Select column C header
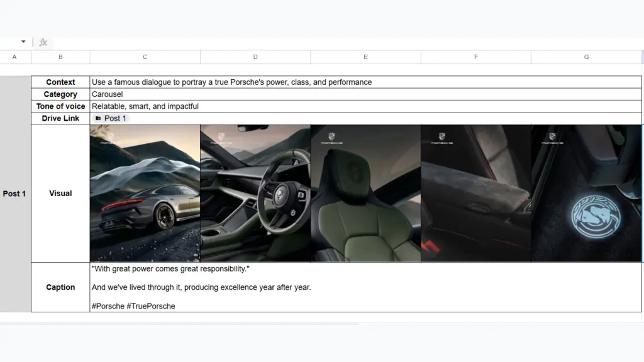The image size is (644, 362). pyautogui.click(x=145, y=57)
